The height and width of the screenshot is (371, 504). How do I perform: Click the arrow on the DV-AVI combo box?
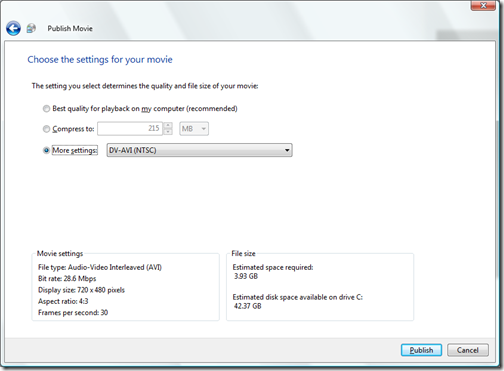287,150
